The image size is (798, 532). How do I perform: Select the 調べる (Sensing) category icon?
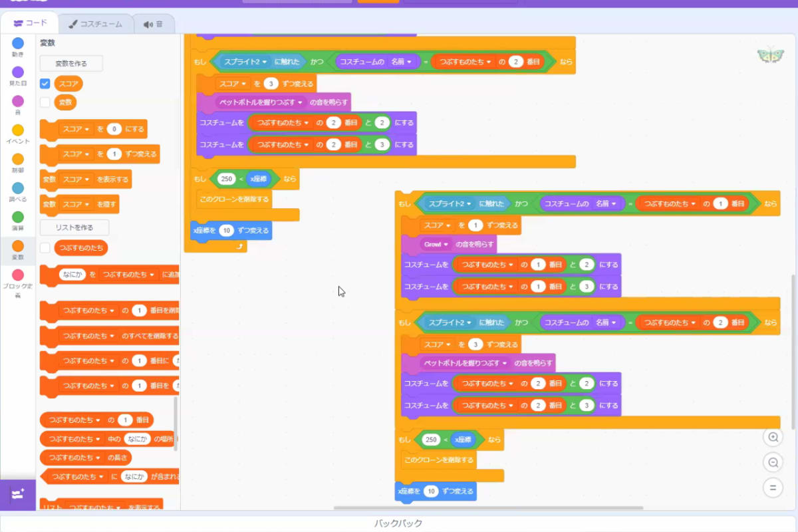click(x=18, y=188)
